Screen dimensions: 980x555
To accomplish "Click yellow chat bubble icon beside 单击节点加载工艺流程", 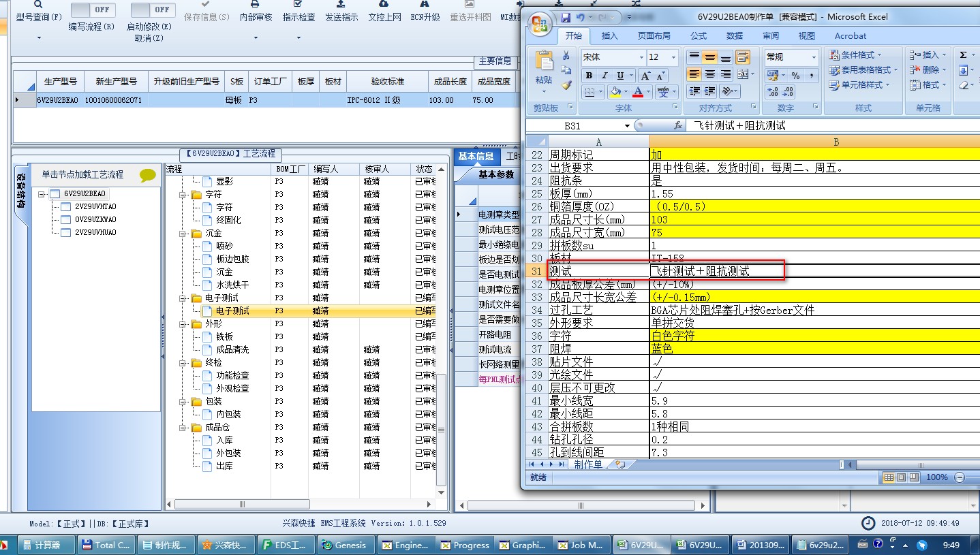I will tap(148, 175).
